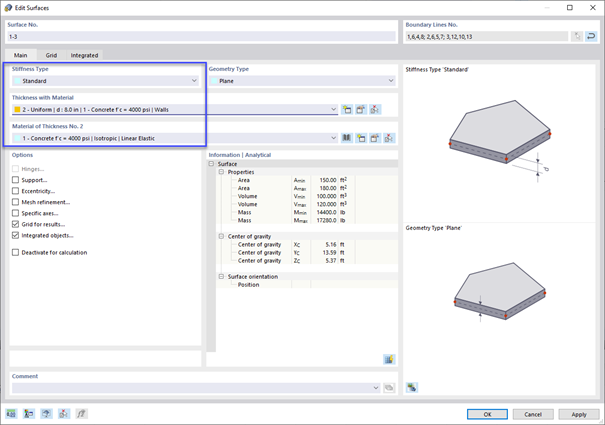This screenshot has width=605, height=425.
Task: Click the Information panel settings icon
Action: [x=389, y=359]
